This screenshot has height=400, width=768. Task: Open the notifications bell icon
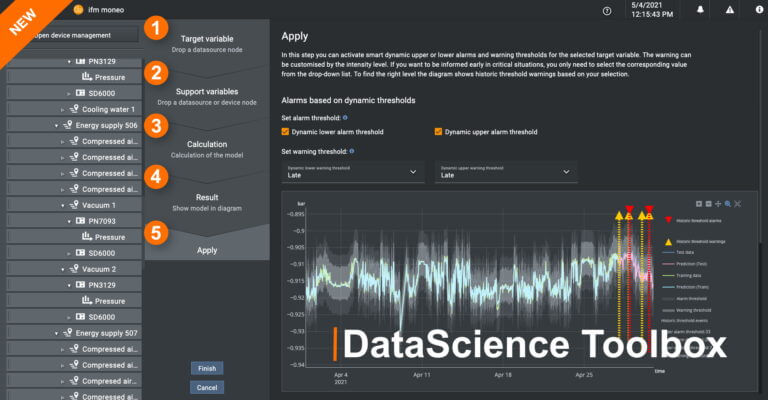(x=700, y=10)
